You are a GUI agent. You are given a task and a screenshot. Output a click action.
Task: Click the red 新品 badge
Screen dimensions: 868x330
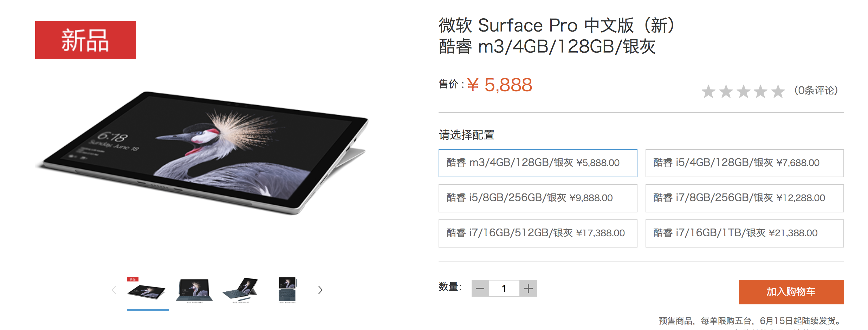pyautogui.click(x=85, y=40)
